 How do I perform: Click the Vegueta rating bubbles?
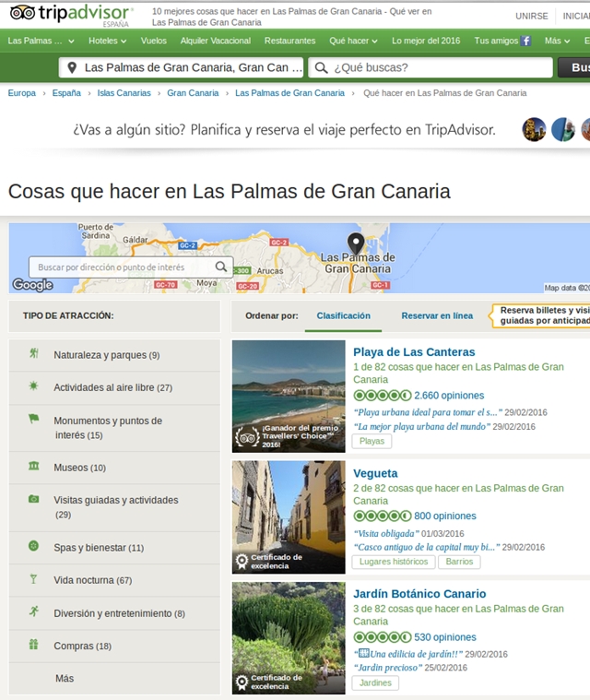tap(383, 516)
